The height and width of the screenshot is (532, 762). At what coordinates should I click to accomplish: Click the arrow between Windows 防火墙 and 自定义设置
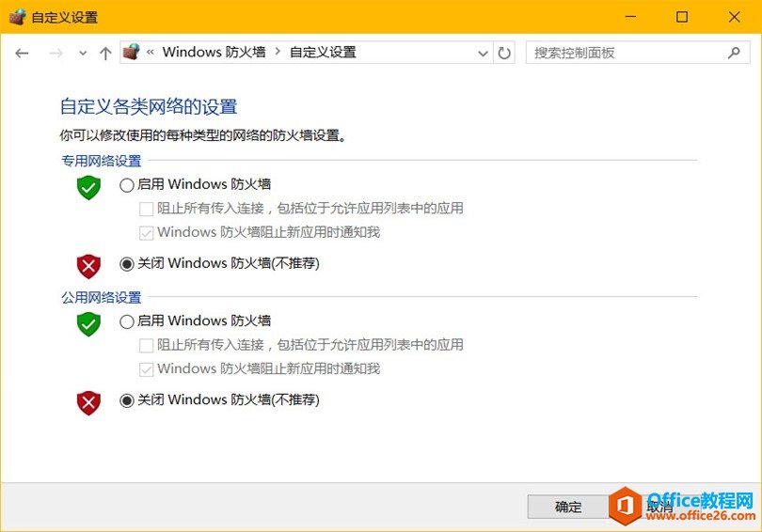pos(278,52)
